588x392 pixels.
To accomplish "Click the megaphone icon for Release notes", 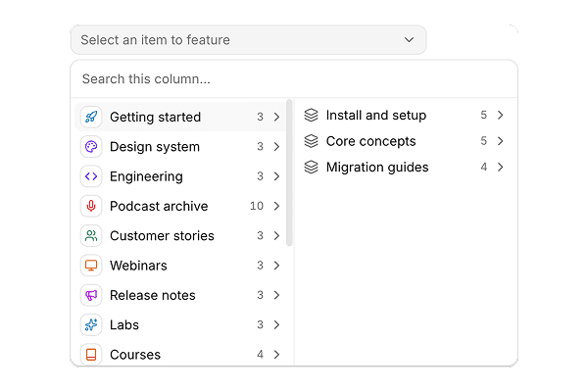I will 91,295.
